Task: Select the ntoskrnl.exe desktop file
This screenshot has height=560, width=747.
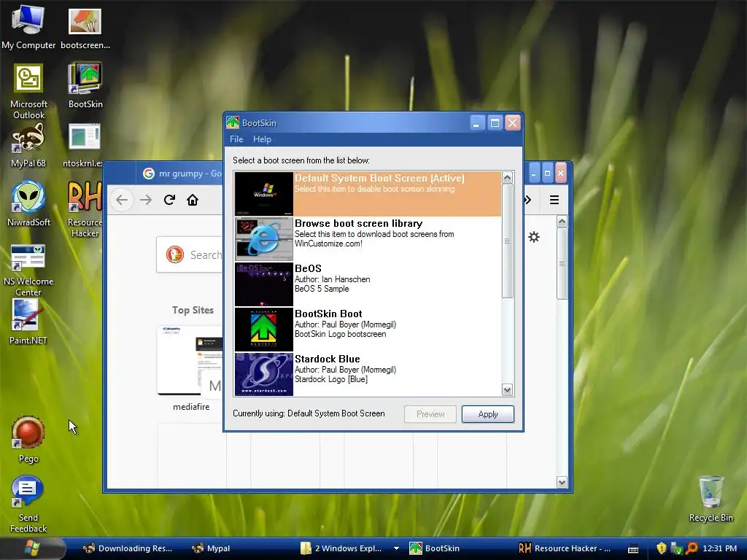Action: point(84,145)
